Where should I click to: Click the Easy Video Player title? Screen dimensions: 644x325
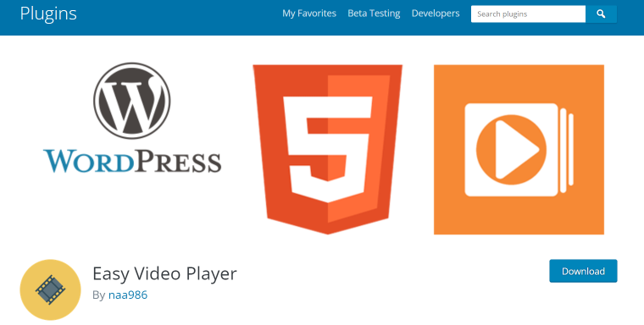point(164,273)
